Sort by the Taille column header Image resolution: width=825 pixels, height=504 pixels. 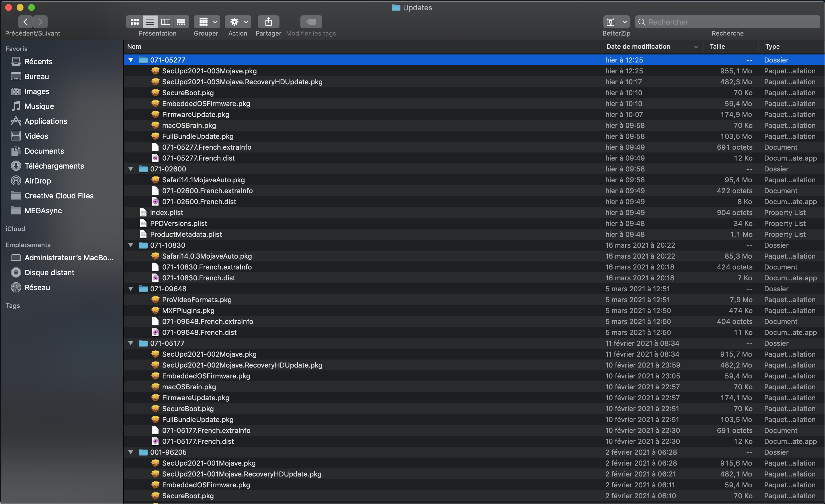point(717,46)
